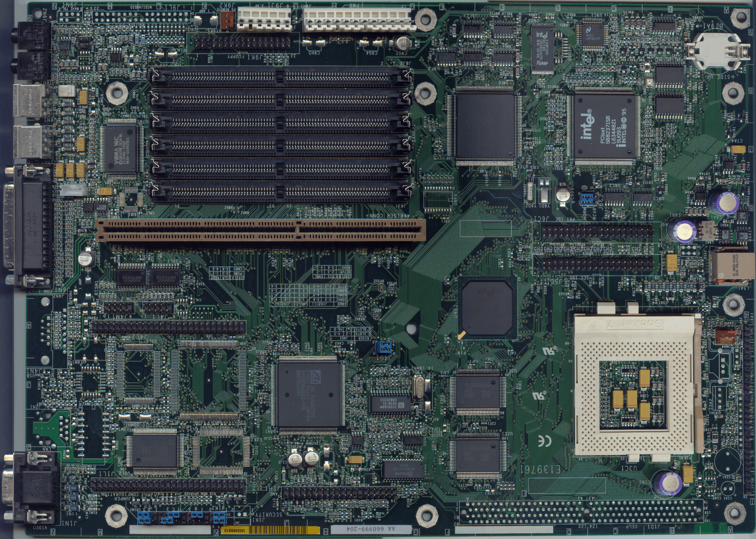Toggle the blue jumper at J6C2
Viewport: 756px width, 539px height.
[x=587, y=199]
